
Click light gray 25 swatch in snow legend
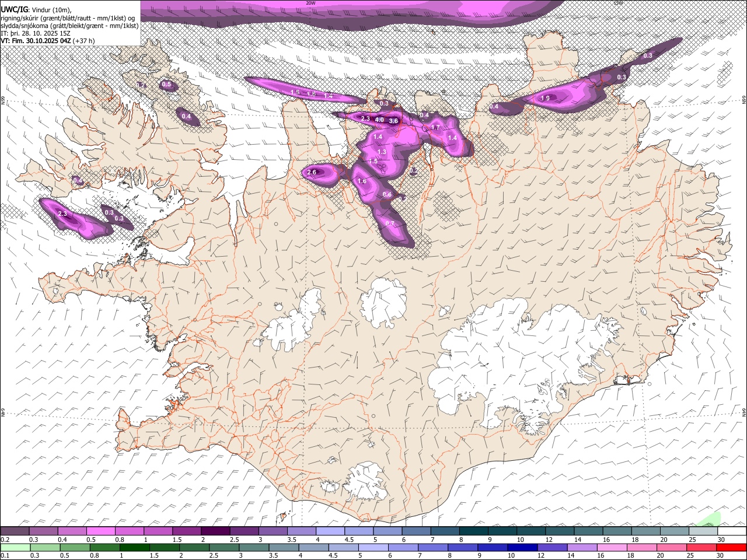703,531
